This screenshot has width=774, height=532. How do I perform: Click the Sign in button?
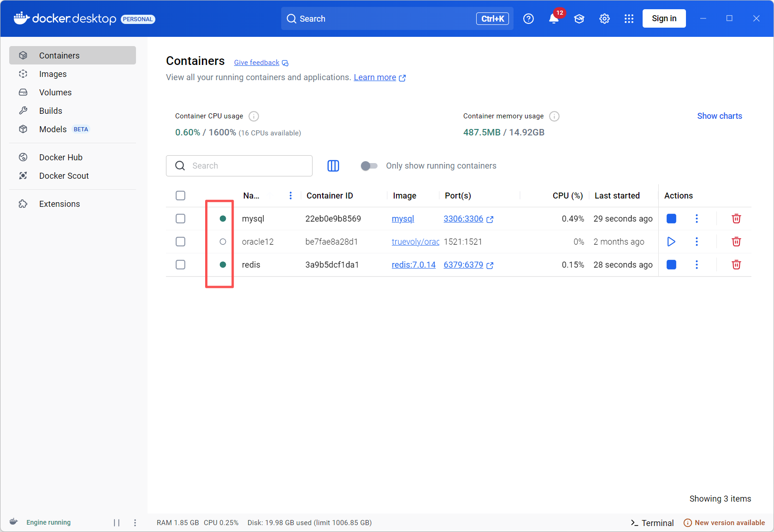(x=664, y=18)
